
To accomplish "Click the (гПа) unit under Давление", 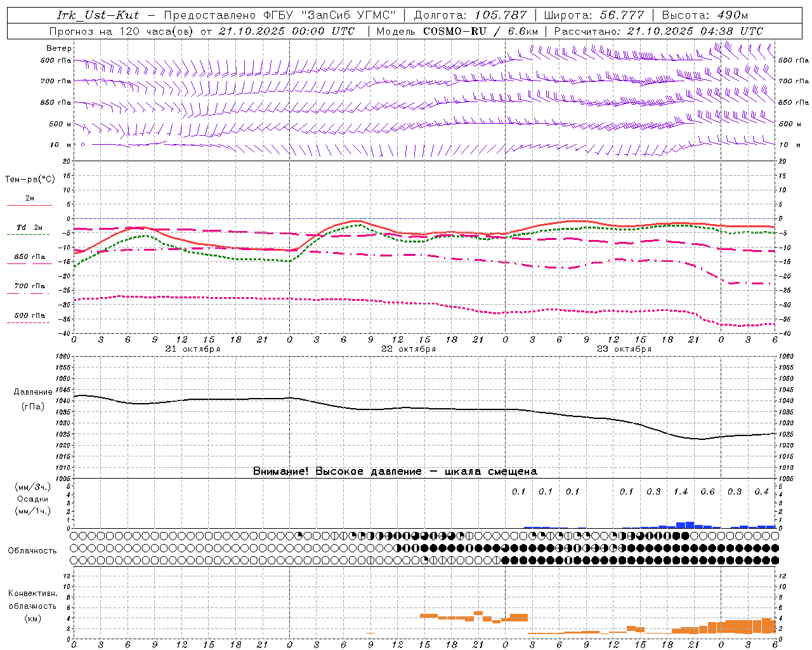I will pos(33,407).
